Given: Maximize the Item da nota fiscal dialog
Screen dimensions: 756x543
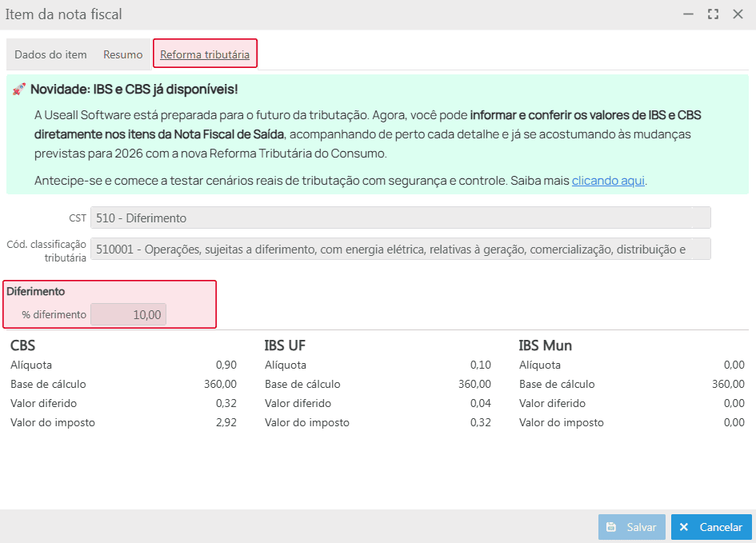Looking at the screenshot, I should [713, 14].
